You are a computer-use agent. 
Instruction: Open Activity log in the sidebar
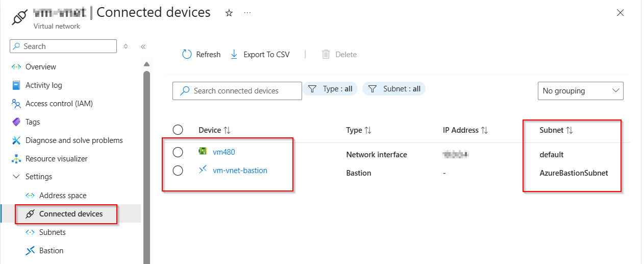coord(44,85)
